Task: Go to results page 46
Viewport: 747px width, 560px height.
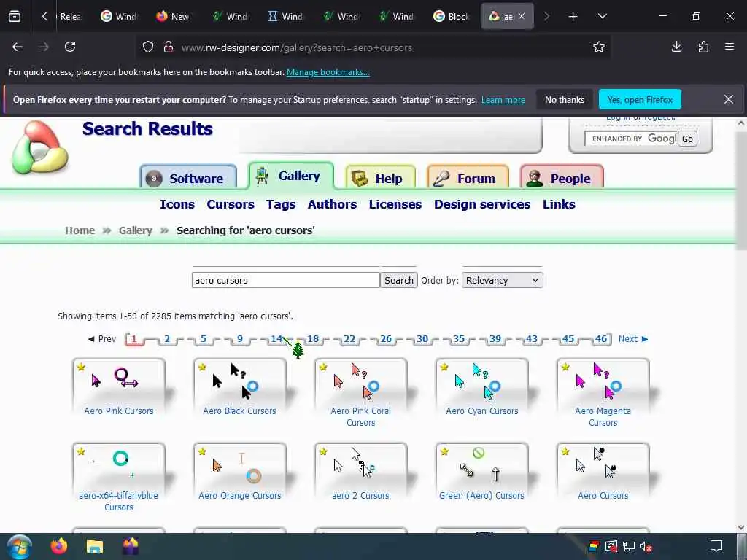Action: point(601,339)
